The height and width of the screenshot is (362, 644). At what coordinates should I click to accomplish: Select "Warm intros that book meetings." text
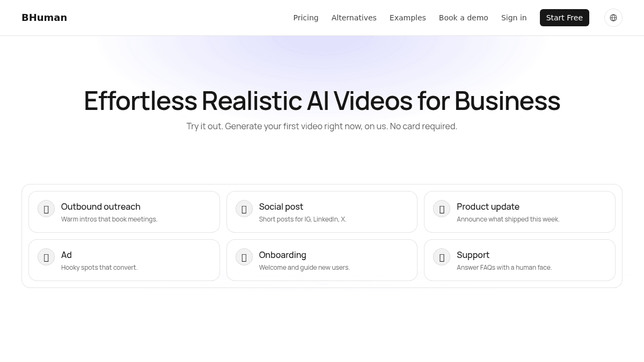point(109,219)
